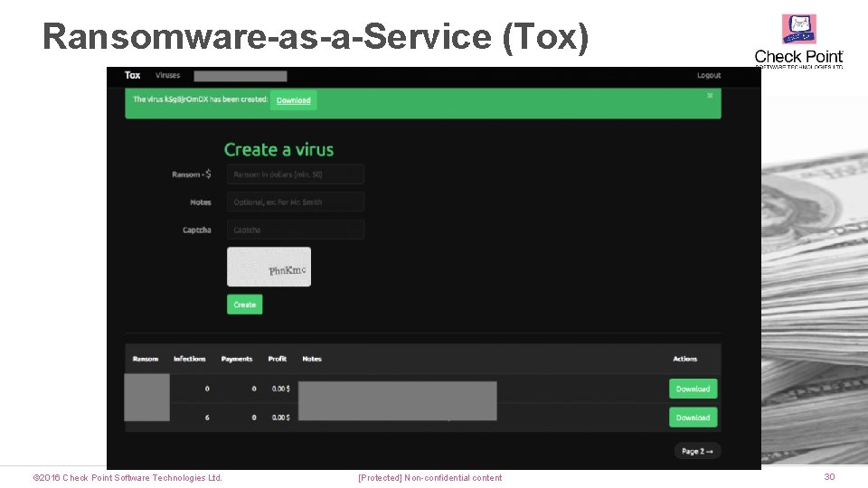Click the Tox brand link
Viewport: 868px width, 488px height.
132,75
